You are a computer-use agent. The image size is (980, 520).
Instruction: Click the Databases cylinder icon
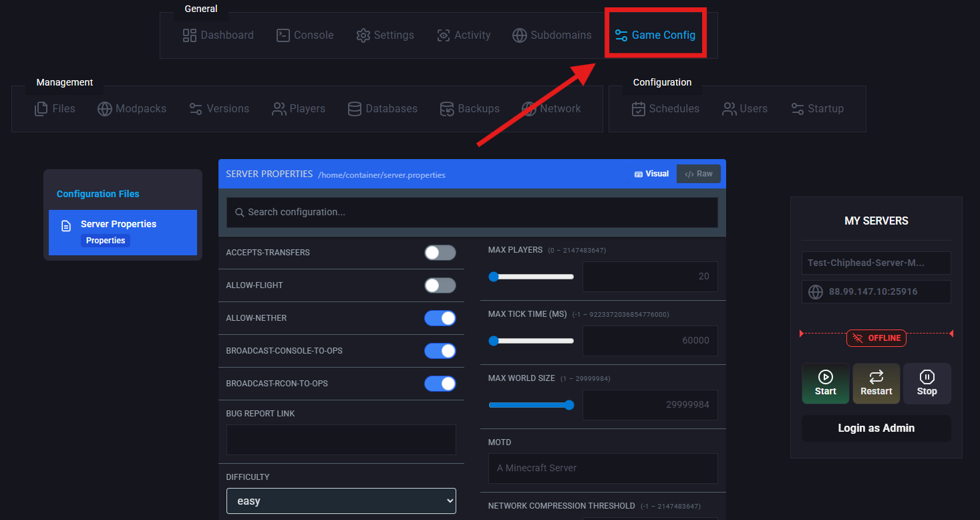355,109
